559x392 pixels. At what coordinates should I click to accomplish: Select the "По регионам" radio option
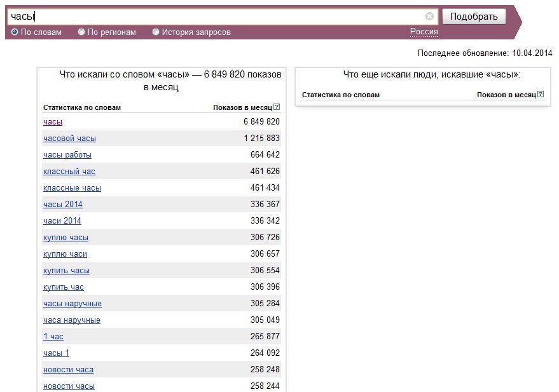[81, 32]
